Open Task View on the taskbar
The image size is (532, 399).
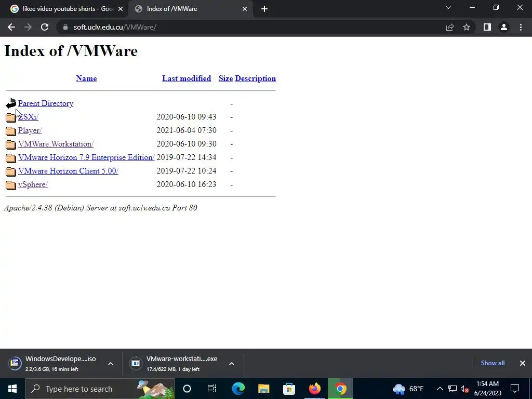[212, 389]
